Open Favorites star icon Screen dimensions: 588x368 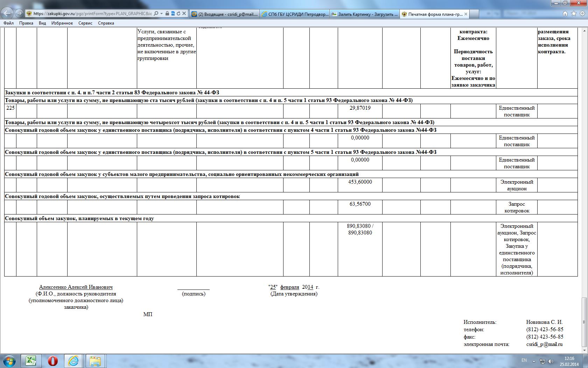[x=574, y=14]
